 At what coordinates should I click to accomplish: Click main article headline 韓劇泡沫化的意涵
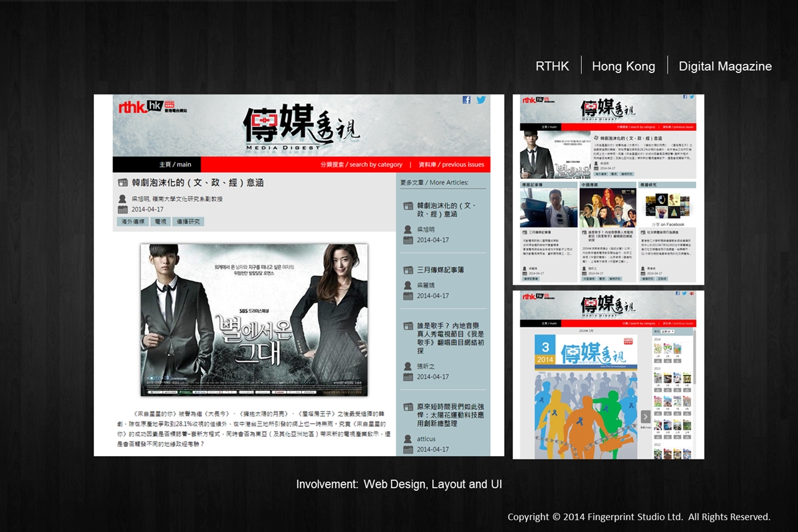tap(198, 183)
